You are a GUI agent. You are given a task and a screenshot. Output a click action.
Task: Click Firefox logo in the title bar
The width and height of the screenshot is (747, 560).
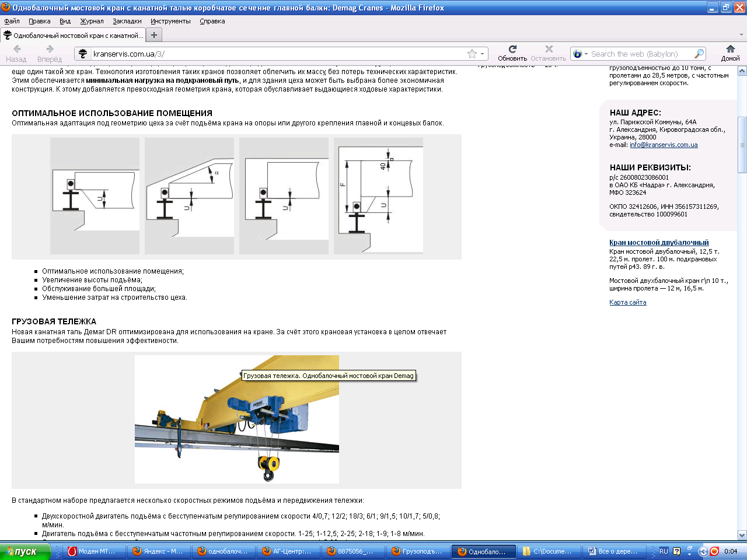click(x=6, y=8)
